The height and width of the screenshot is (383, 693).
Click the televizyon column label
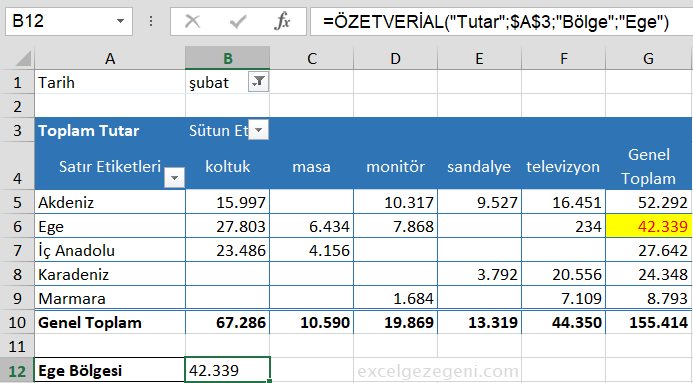[564, 166]
